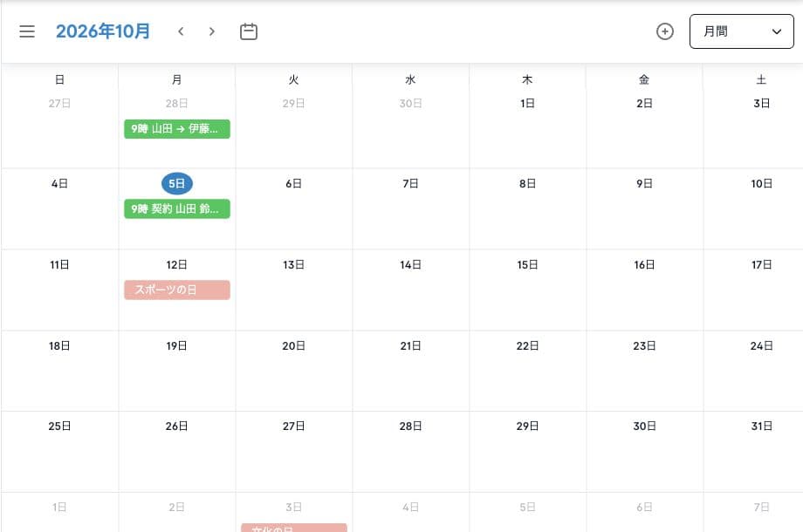This screenshot has width=803, height=532.
Task: Select date 28日 Wednesday in October
Action: pyautogui.click(x=410, y=426)
